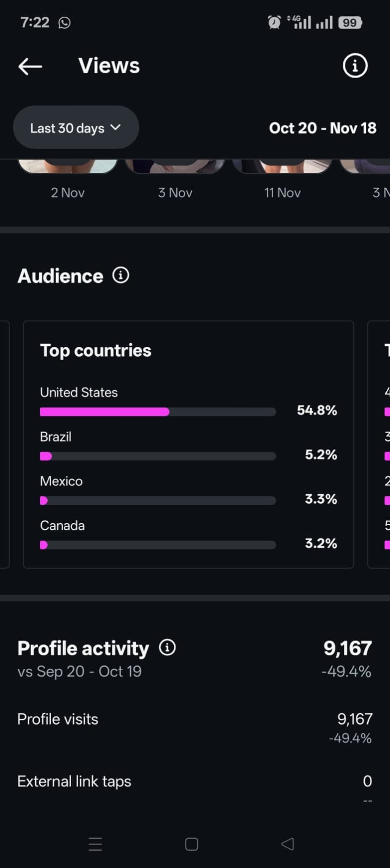Tap the info icon next to Audience
The height and width of the screenshot is (868, 390).
(121, 275)
